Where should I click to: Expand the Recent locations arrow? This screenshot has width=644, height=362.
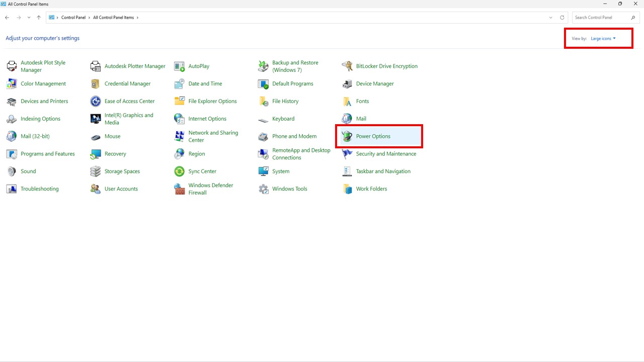click(29, 18)
